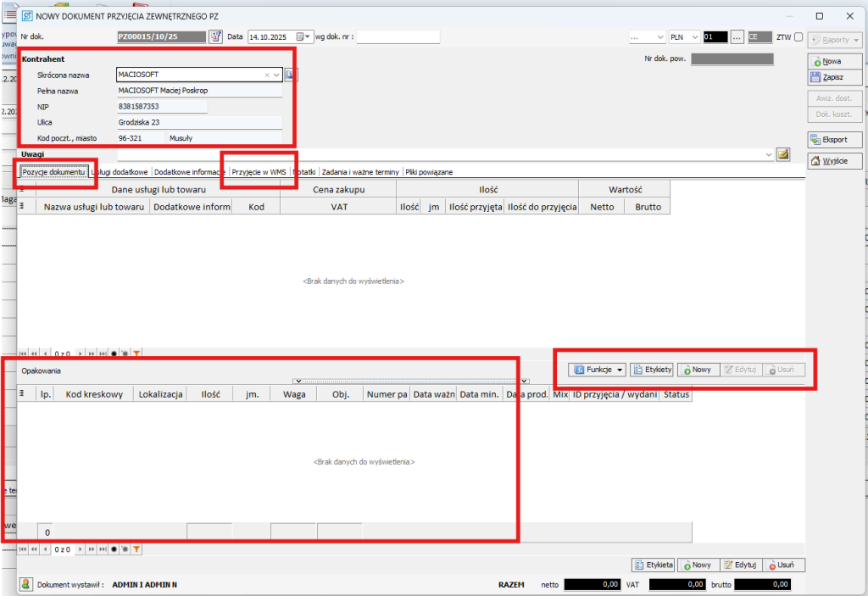Open the Funkcje dropdown menu
The image size is (868, 596).
[x=599, y=370]
